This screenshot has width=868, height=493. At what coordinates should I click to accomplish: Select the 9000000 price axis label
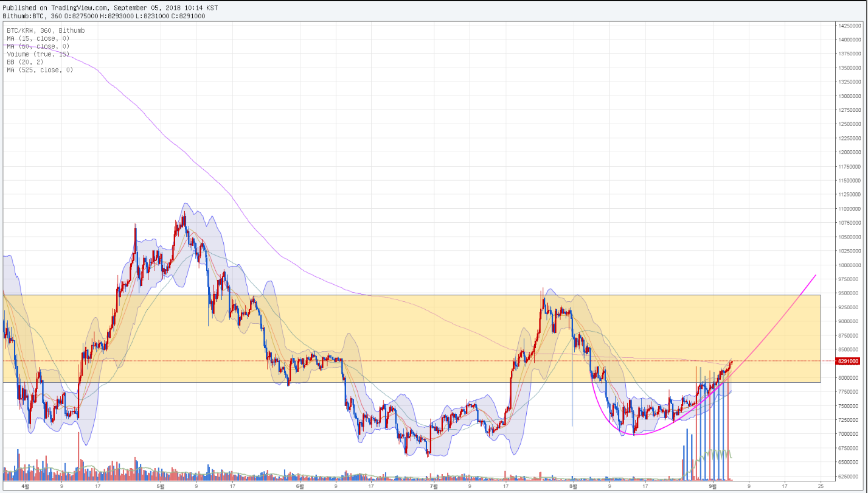[850, 321]
